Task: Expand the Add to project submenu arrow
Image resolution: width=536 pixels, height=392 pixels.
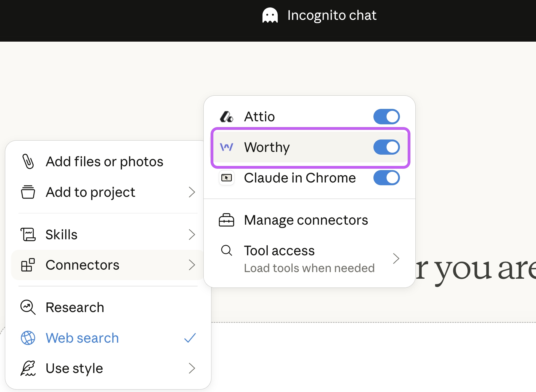Action: pos(192,192)
